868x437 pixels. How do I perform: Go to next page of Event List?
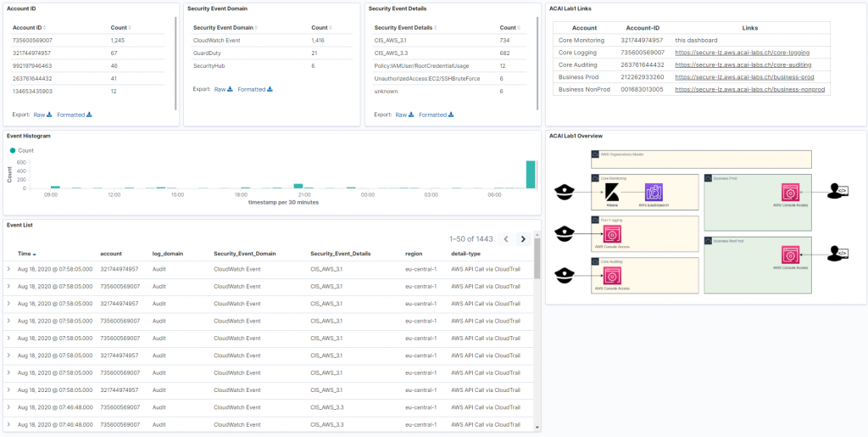(x=523, y=239)
